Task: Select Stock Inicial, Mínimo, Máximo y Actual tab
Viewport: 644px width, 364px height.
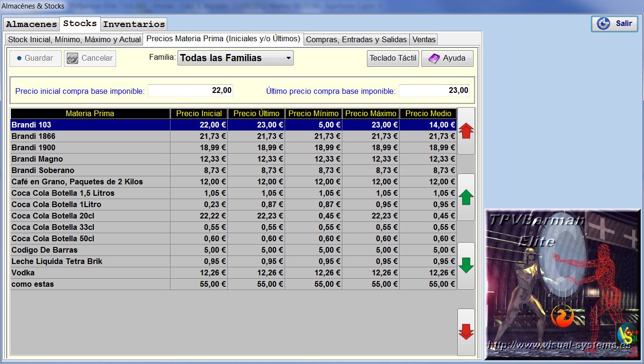Action: 74,39
